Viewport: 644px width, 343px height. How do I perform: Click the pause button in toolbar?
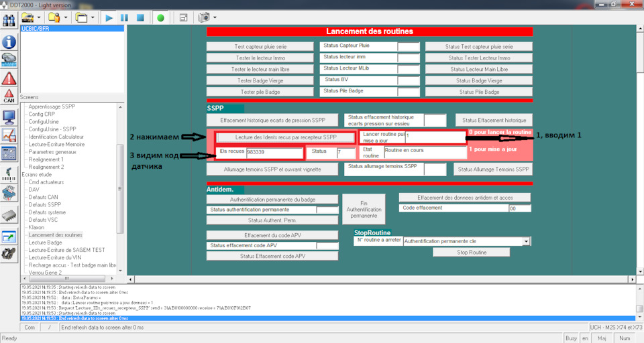(125, 18)
